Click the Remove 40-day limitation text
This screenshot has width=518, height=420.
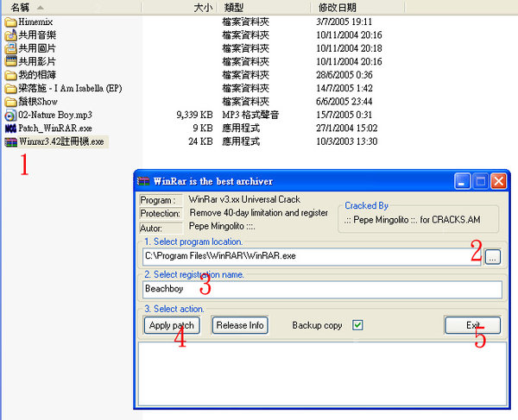click(259, 213)
